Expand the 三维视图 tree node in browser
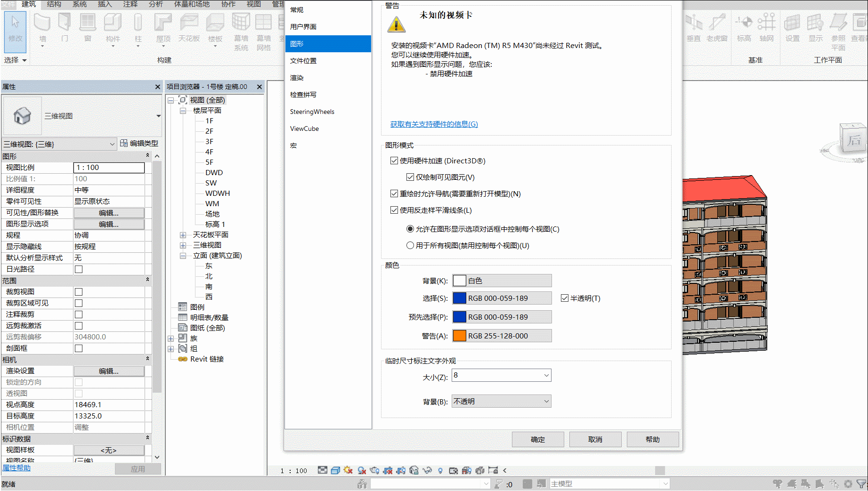Viewport: 868px width, 491px height. (183, 245)
